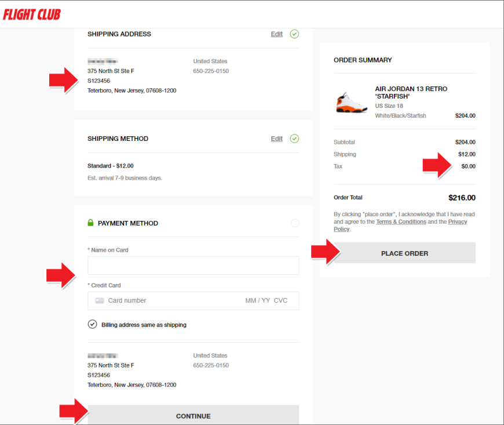Open the Terms & Conditions link

pos(401,221)
